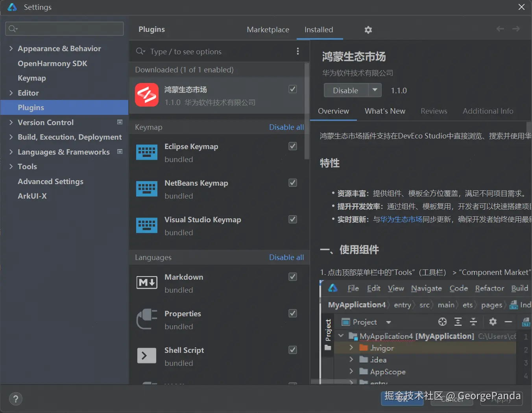The width and height of the screenshot is (532, 413).
Task: Expand the Version Control node
Action: click(11, 122)
